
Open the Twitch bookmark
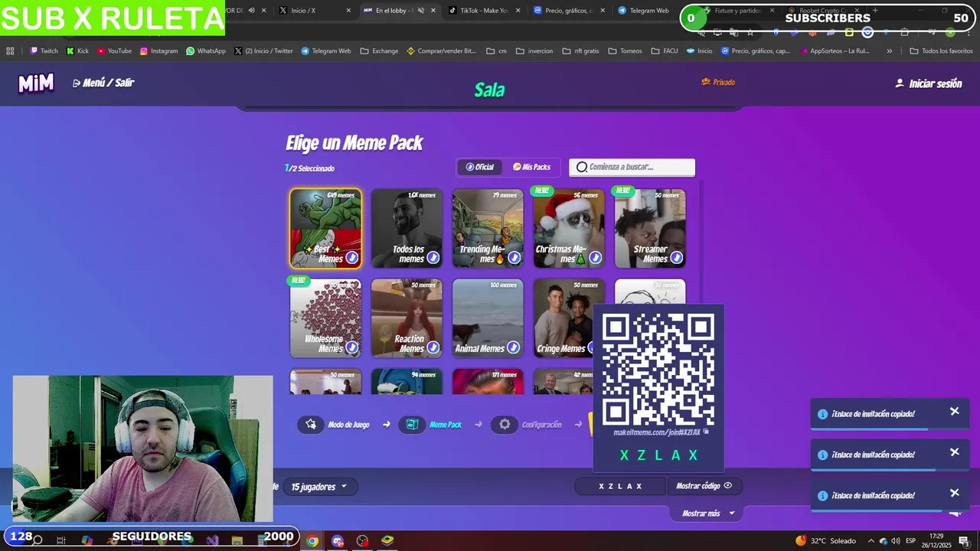click(x=44, y=51)
